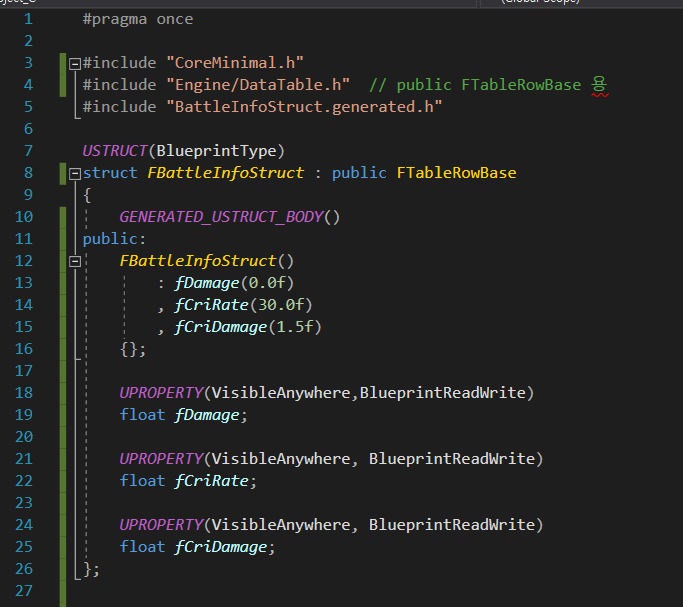Click the '{};' constructor body on line 16

tap(133, 350)
